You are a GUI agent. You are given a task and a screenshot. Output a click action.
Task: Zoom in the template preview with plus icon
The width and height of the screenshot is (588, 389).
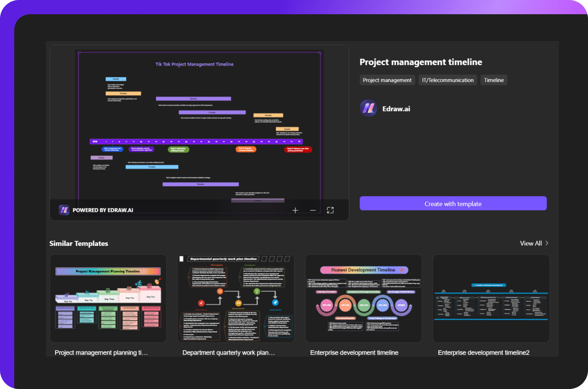[295, 210]
